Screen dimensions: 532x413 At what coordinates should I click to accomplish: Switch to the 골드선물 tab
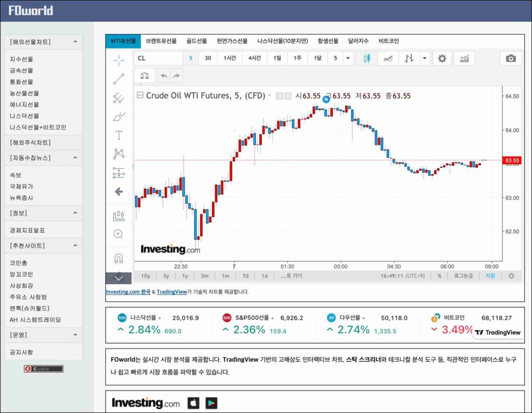[196, 41]
